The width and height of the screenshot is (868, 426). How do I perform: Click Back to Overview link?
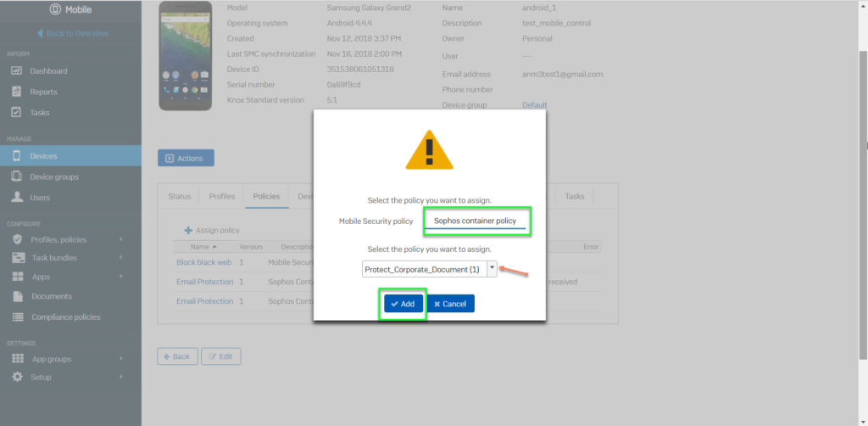(x=73, y=33)
